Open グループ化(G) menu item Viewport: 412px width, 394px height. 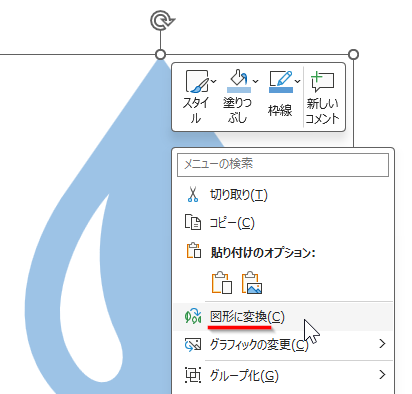(x=283, y=376)
